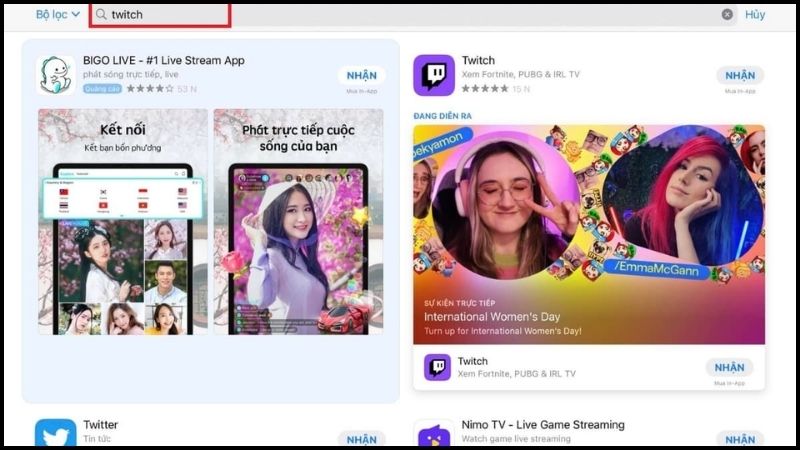The image size is (800, 450).
Task: Open BIGO LIVE - #1 Live Stream App title
Action: [164, 60]
